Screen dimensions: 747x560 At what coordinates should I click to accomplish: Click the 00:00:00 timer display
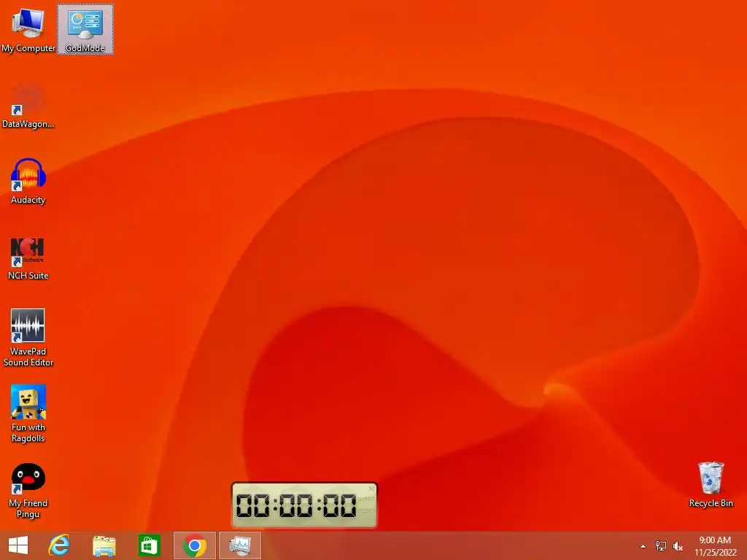click(296, 505)
